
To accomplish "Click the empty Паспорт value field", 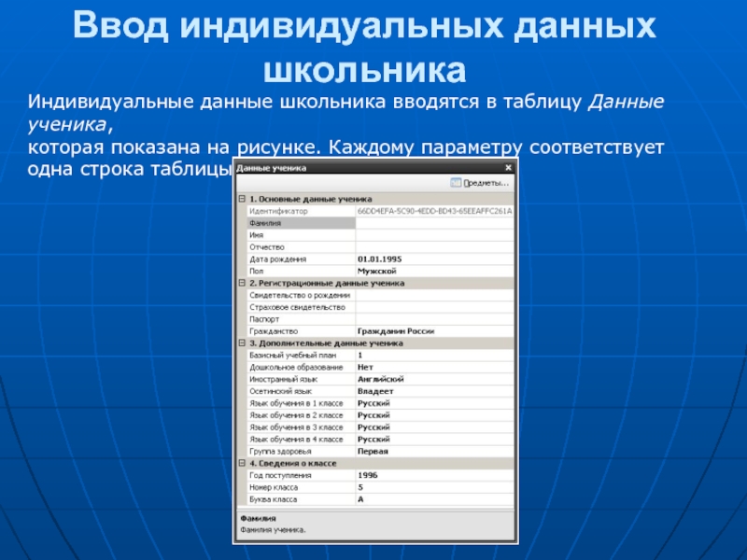I will click(434, 319).
